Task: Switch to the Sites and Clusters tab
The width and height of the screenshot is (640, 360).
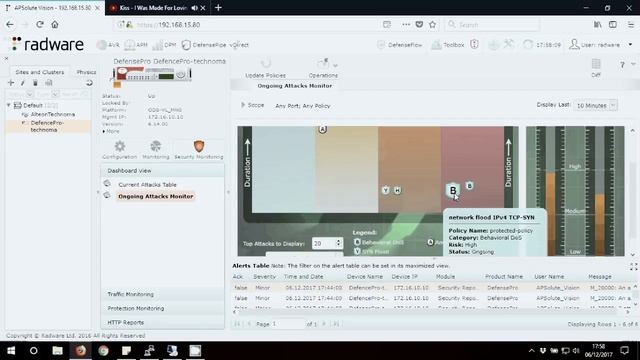Action: (40, 72)
